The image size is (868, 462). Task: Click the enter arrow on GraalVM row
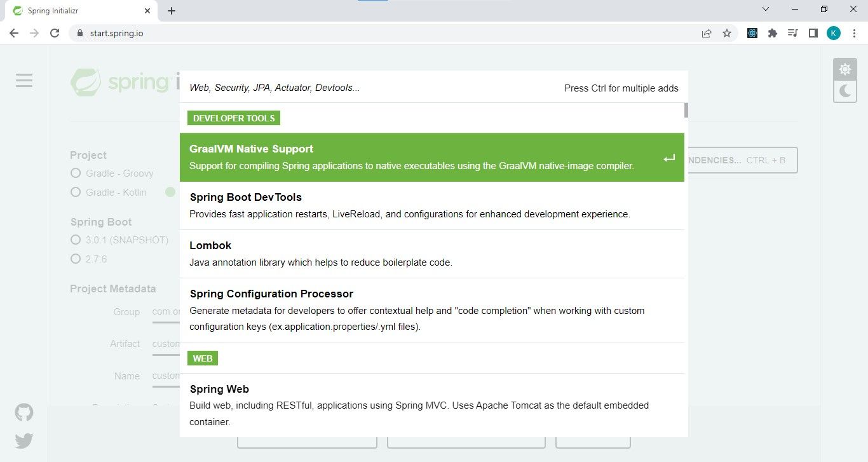tap(669, 158)
